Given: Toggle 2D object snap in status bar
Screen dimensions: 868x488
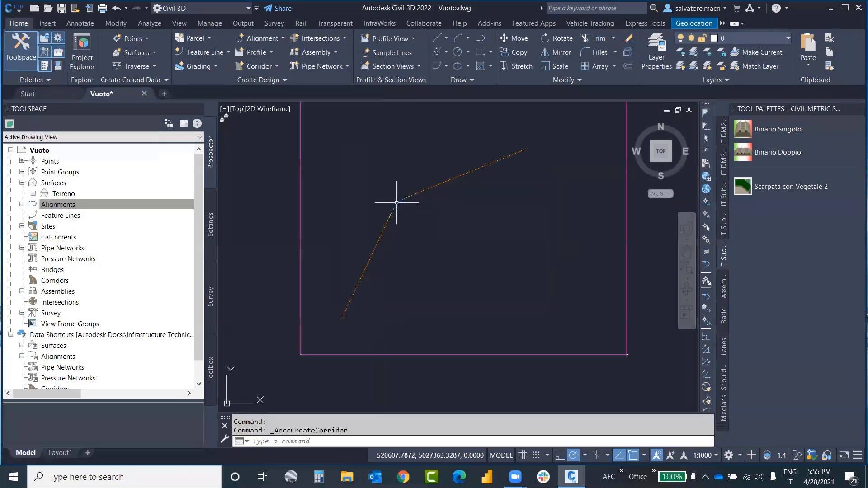Looking at the screenshot, I should [x=633, y=455].
